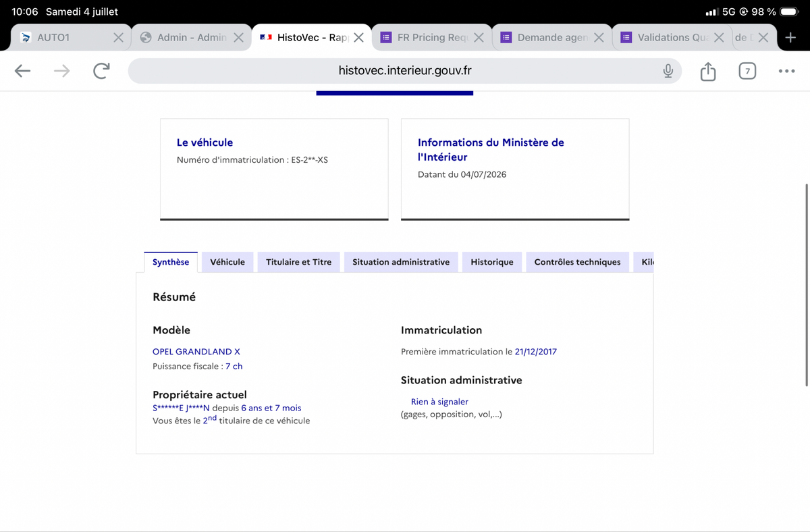This screenshot has width=810, height=532.
Task: Close the AUTO1 tab
Action: tap(118, 38)
